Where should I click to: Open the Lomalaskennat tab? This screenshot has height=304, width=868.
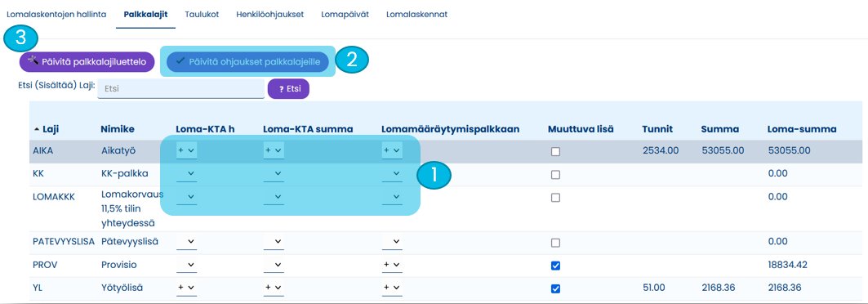click(x=416, y=15)
